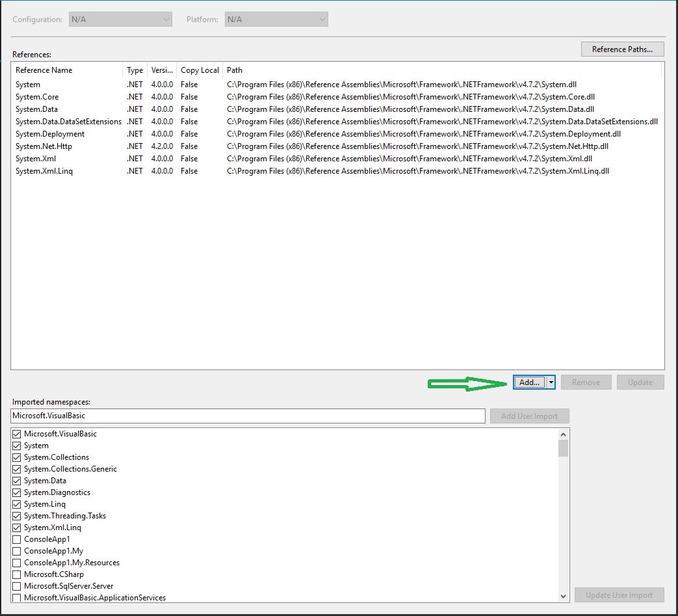The width and height of the screenshot is (678, 616).
Task: Check the ConsoleApp1 namespace
Action: coord(17,539)
